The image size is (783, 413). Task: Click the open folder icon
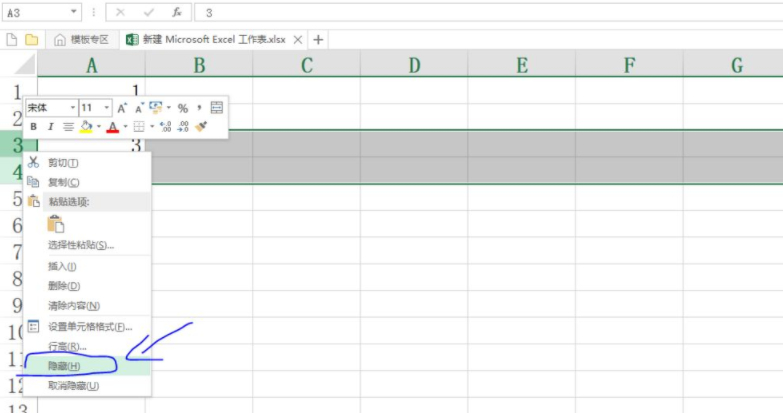click(31, 40)
